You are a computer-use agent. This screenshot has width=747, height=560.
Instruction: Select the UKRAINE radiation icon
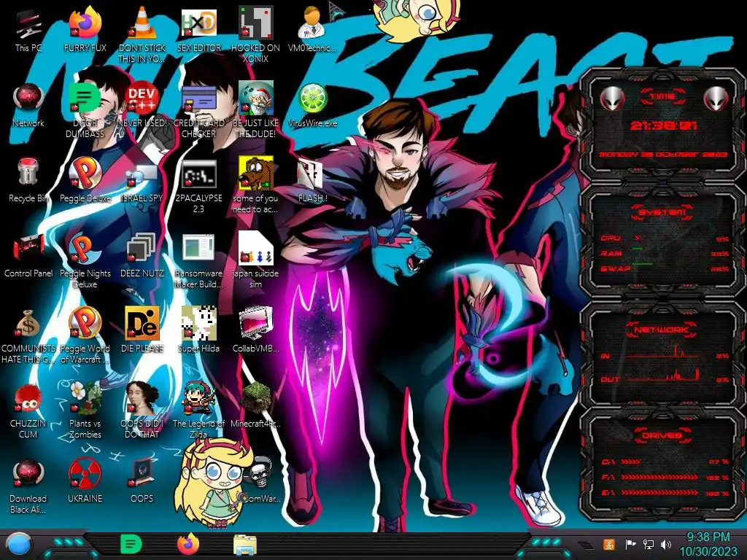click(x=85, y=473)
